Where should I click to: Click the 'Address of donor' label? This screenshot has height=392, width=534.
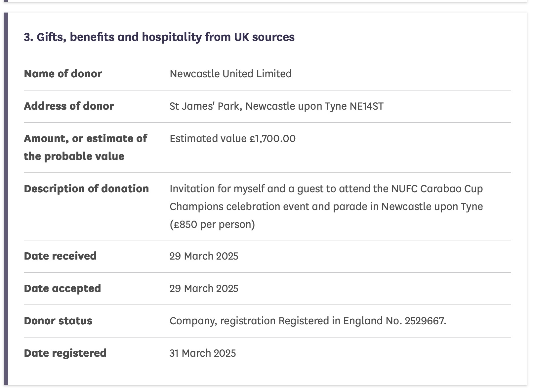coord(69,106)
